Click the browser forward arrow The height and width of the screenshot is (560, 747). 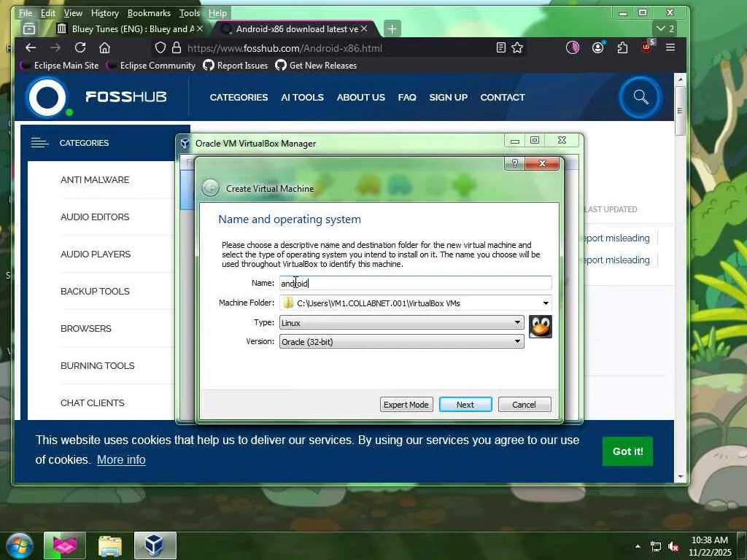click(55, 47)
